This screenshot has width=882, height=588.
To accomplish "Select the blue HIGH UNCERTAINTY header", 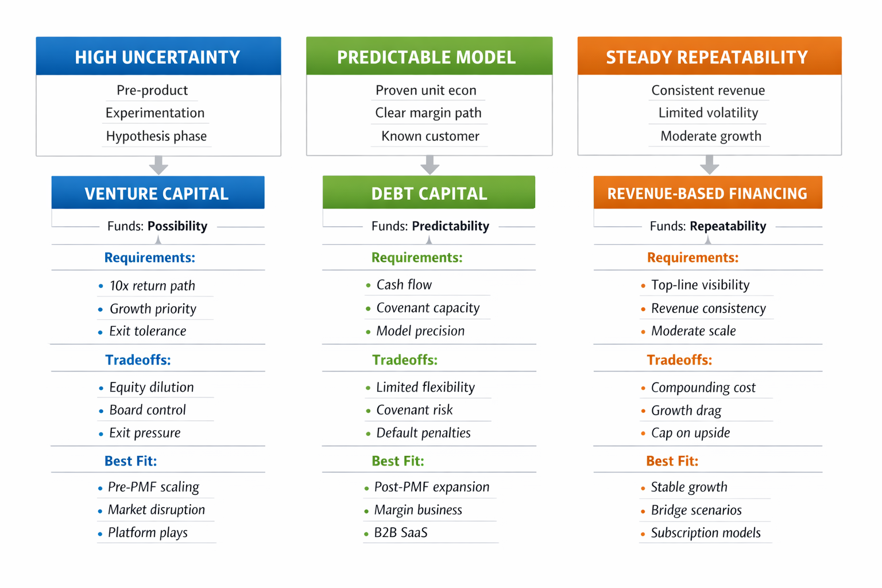I will click(158, 57).
